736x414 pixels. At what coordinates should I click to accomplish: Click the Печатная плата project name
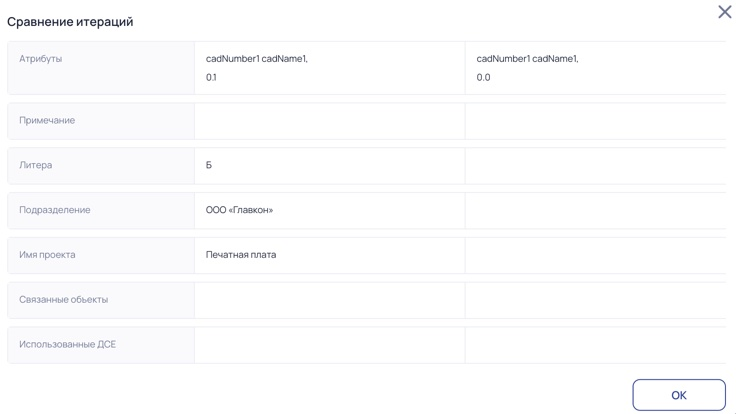point(241,255)
